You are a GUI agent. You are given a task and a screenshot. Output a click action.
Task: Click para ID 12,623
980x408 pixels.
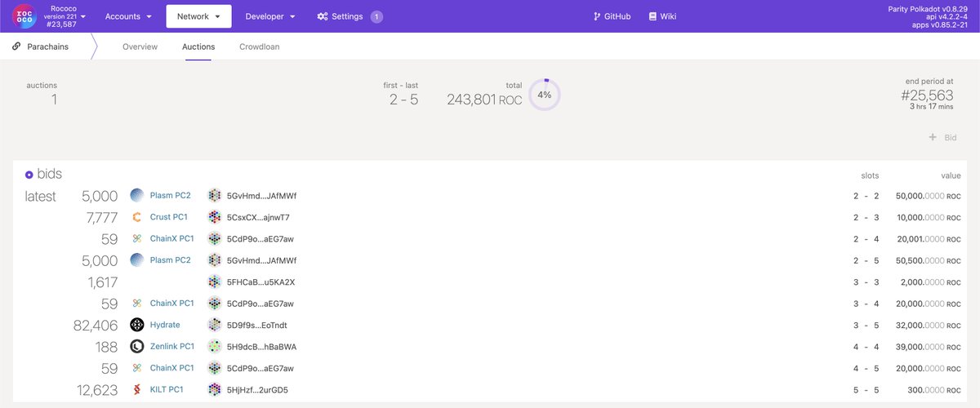(x=96, y=390)
